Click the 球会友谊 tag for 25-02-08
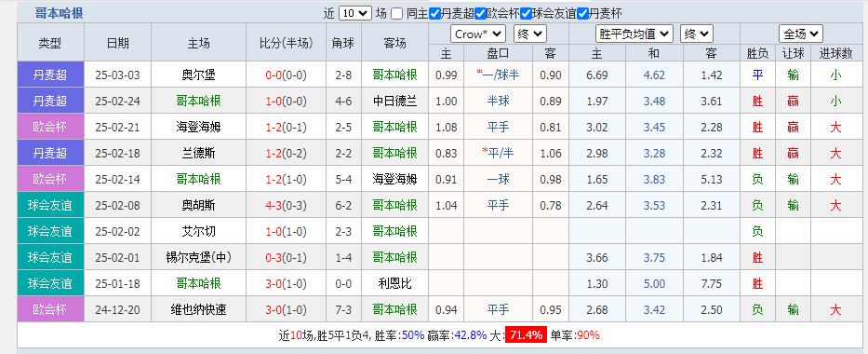The width and height of the screenshot is (868, 354). (x=50, y=205)
